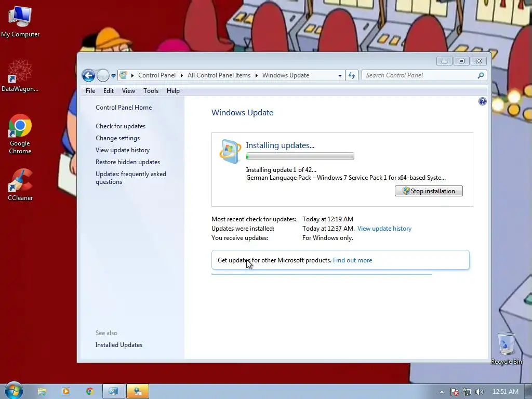Open the File menu
Image resolution: width=532 pixels, height=399 pixels.
pyautogui.click(x=90, y=91)
